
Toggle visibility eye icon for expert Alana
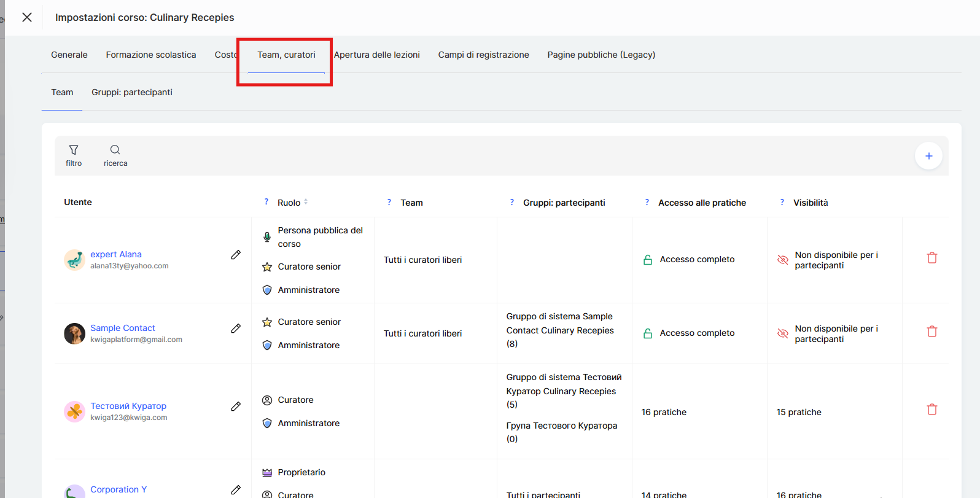coord(782,260)
